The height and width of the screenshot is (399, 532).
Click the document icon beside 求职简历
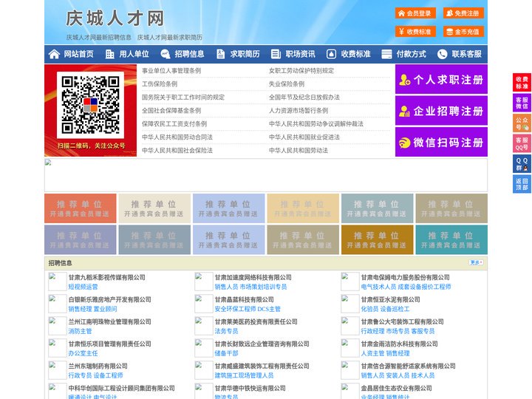[x=220, y=54]
